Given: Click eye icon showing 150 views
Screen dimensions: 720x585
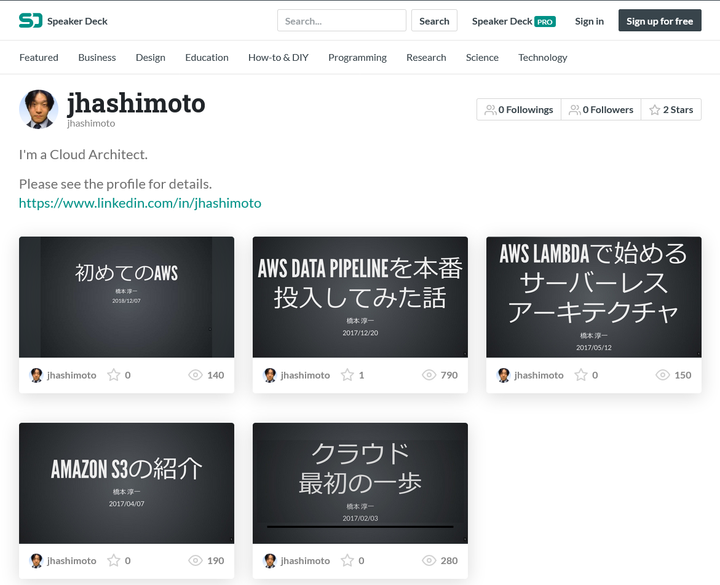Looking at the screenshot, I should tap(663, 375).
